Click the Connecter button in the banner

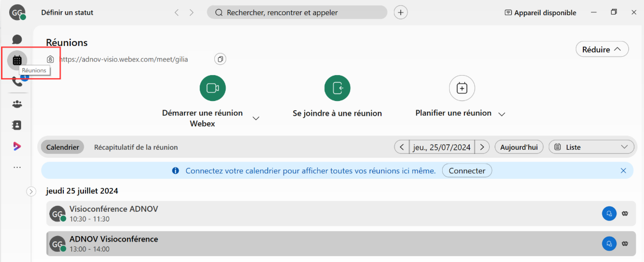(467, 171)
